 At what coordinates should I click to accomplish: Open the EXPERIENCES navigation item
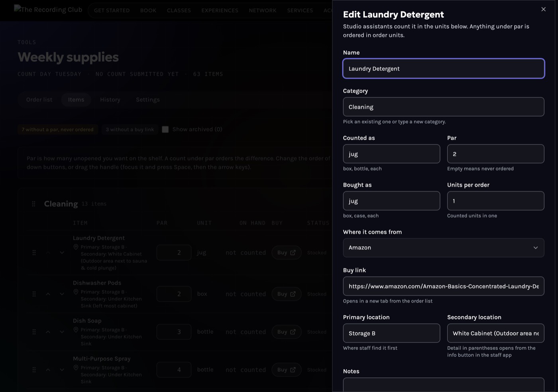tap(220, 10)
